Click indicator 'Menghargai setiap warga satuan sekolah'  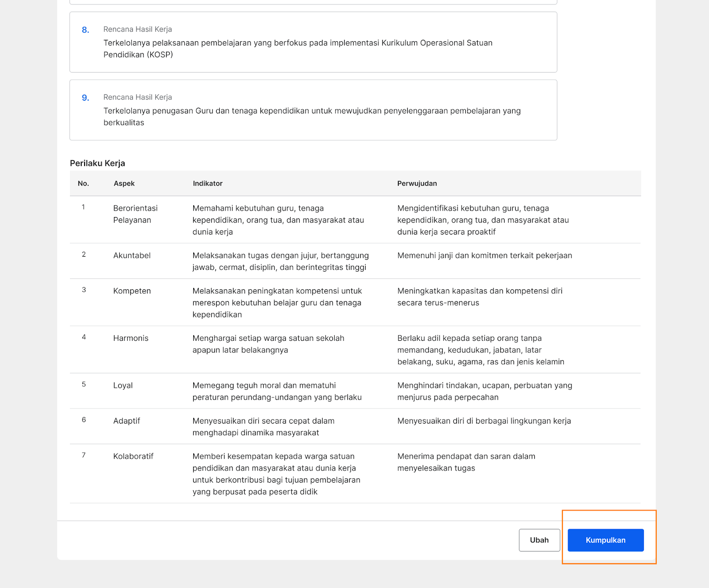click(269, 344)
